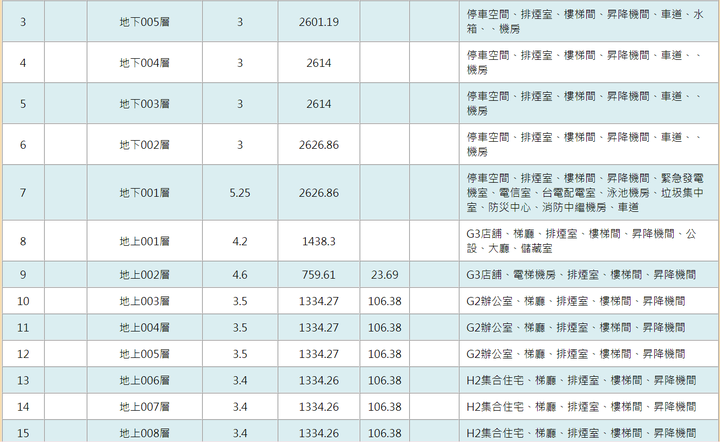Click the 地下001層 floor cell
The width and height of the screenshot is (720, 442).
[x=145, y=193]
